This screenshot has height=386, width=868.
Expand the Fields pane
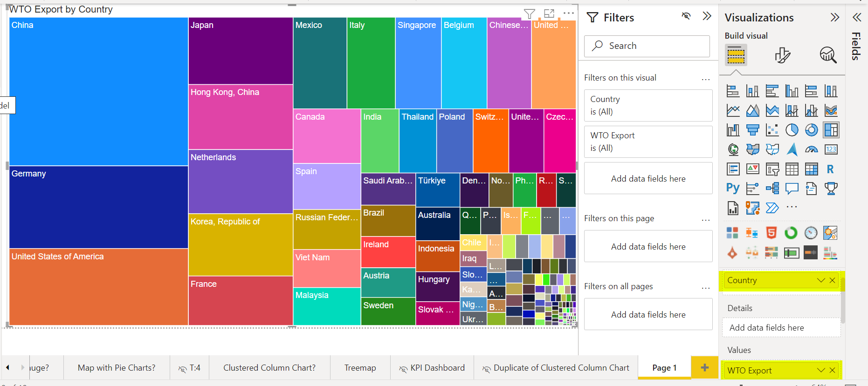pyautogui.click(x=857, y=17)
